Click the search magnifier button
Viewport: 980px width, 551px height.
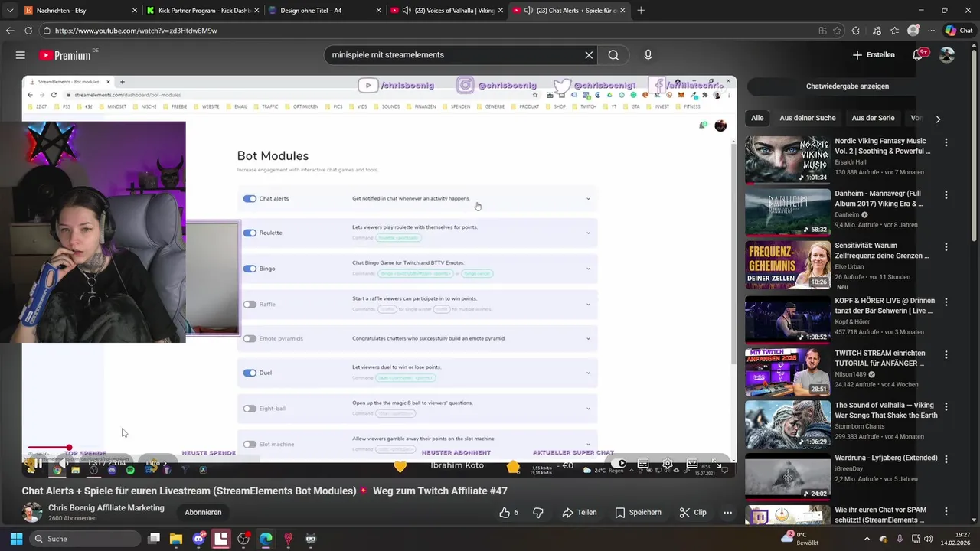click(613, 55)
